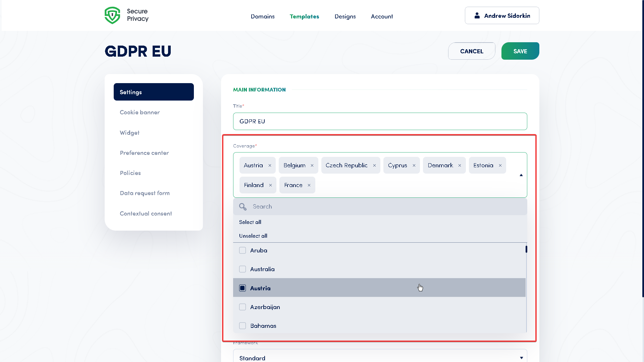The width and height of the screenshot is (644, 362).
Task: Click the SAVE button
Action: (x=520, y=51)
